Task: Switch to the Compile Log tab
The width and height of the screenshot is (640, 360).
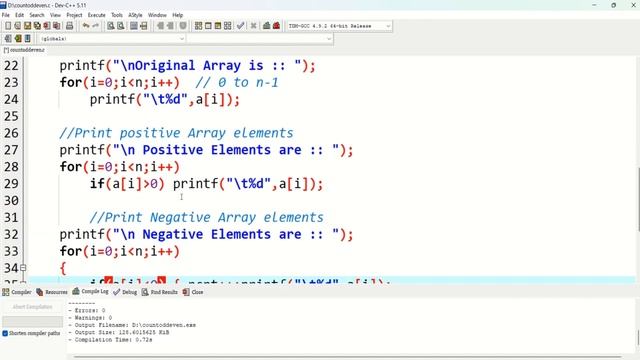Action: [91, 291]
